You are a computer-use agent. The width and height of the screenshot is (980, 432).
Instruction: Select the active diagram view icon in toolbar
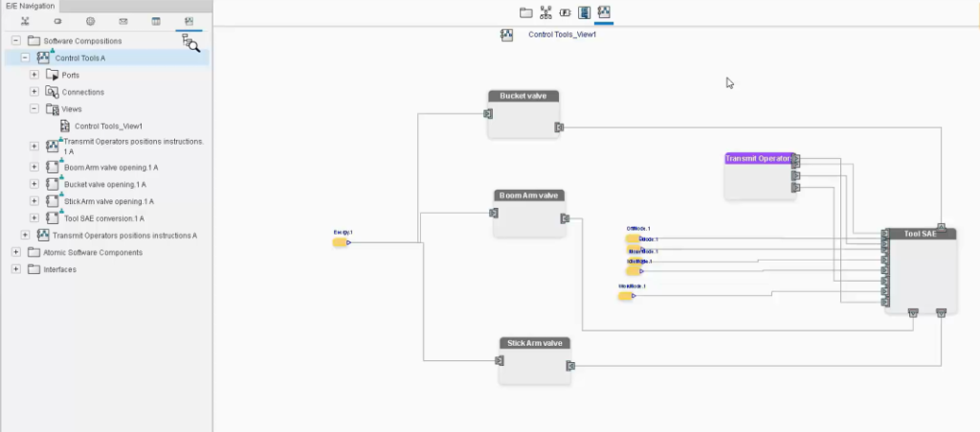tap(604, 12)
